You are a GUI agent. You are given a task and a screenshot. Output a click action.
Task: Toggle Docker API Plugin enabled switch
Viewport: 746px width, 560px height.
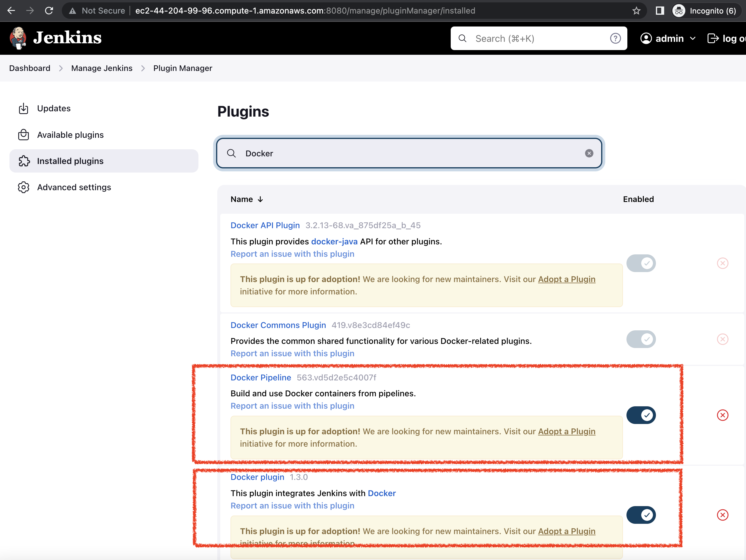pyautogui.click(x=641, y=263)
